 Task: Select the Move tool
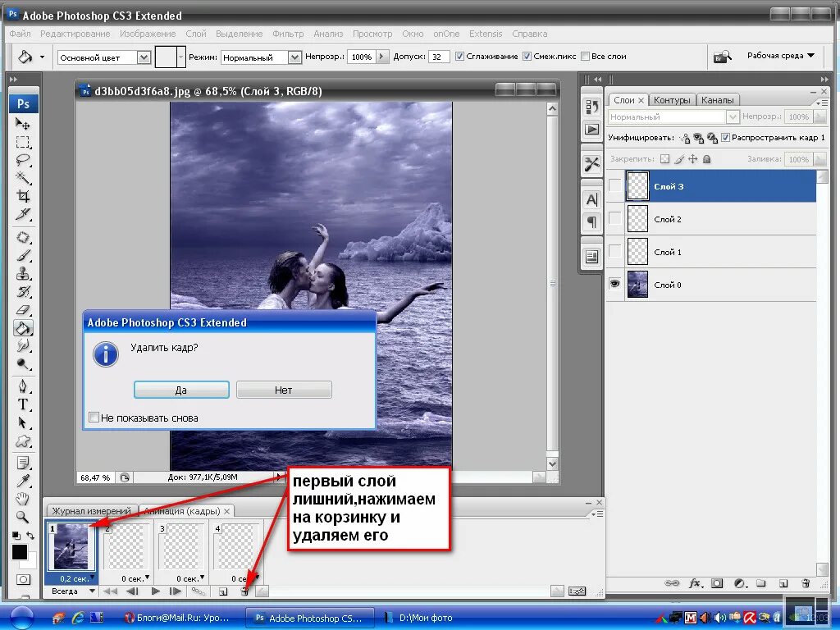pos(22,124)
